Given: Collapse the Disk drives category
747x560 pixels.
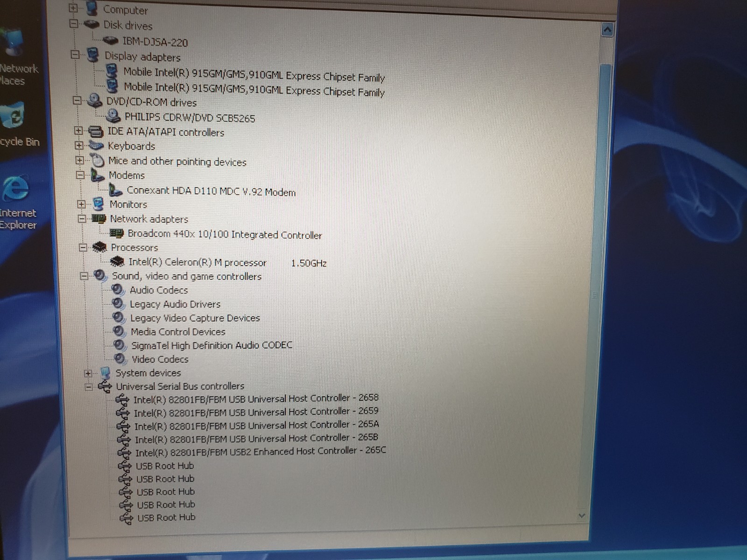Looking at the screenshot, I should [74, 23].
